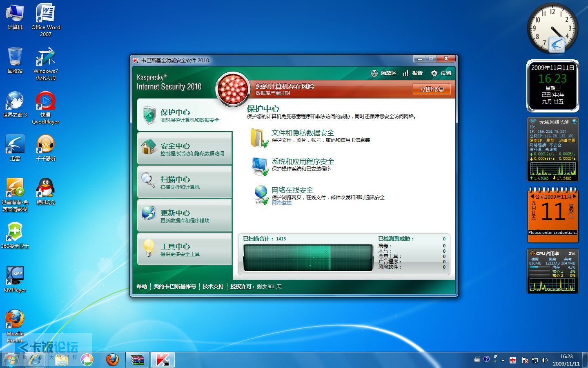Open the Computer (计算机) desktop icon
This screenshot has width=588, height=368.
click(x=15, y=17)
